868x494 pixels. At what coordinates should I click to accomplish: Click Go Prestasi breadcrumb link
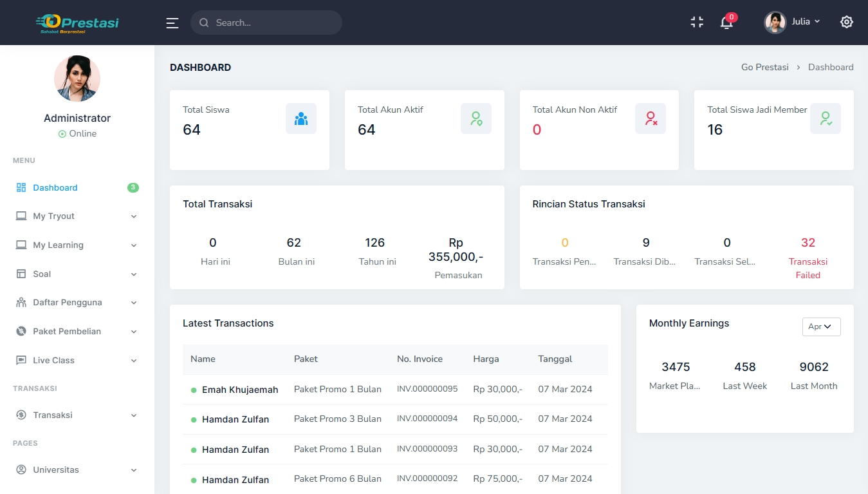pyautogui.click(x=765, y=67)
